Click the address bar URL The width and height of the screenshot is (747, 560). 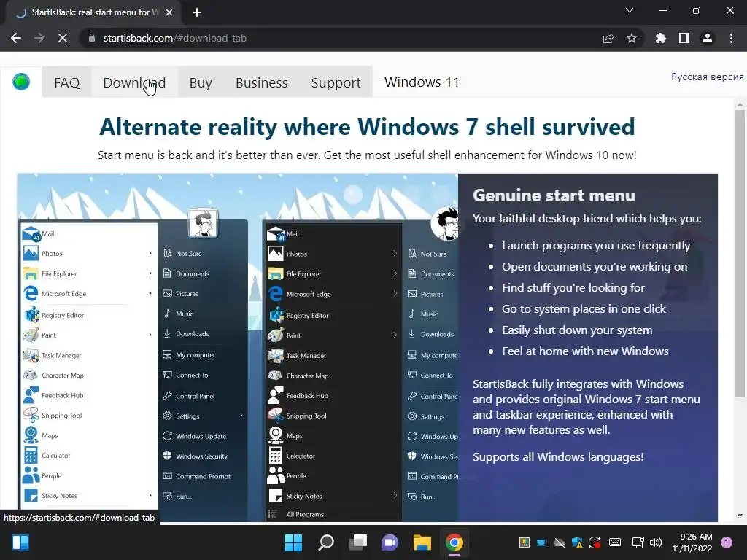click(175, 38)
